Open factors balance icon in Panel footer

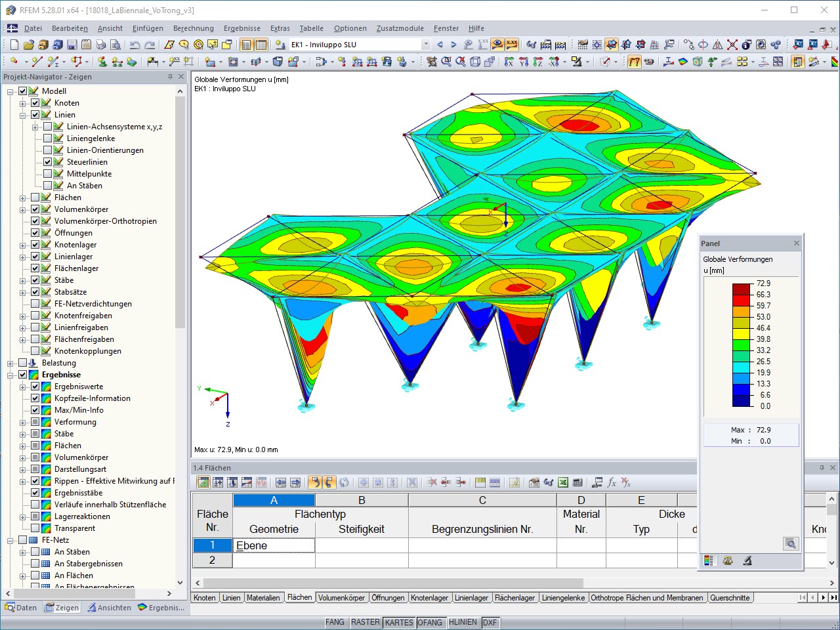coord(727,560)
